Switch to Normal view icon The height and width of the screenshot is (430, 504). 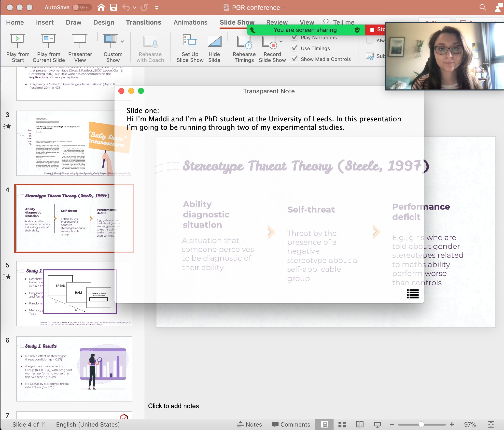point(324,424)
